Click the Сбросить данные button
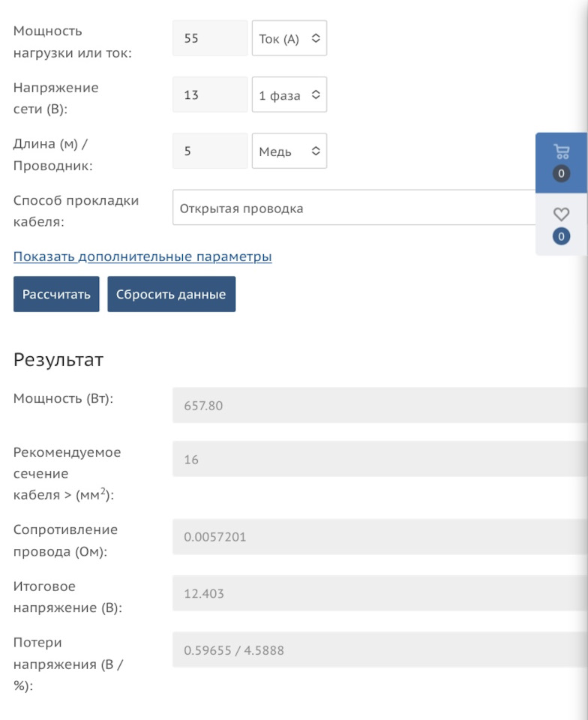588x720 pixels. point(171,294)
